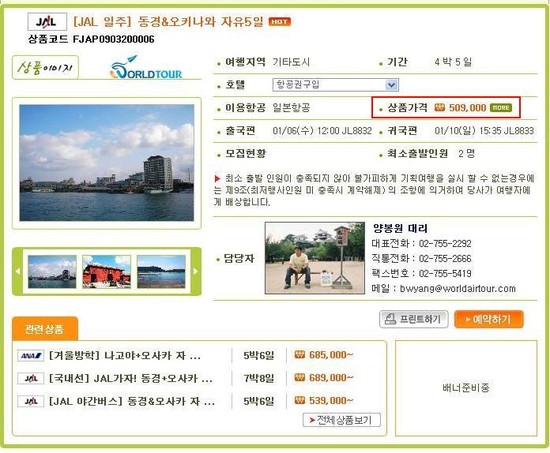The image size is (550, 453).
Task: Select the beach coastline thumbnail
Action: [x=161, y=272]
